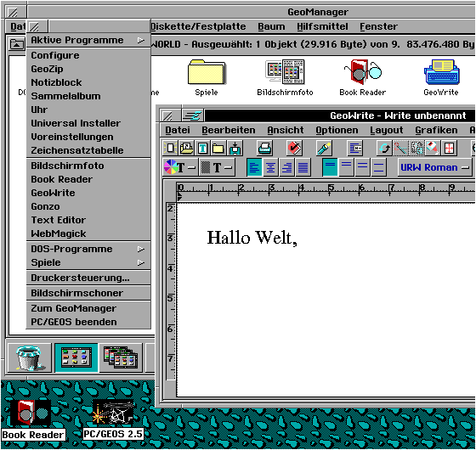This screenshot has height=450, width=476.
Task: Click the folder-up icon in GeoManager
Action: tap(16, 44)
